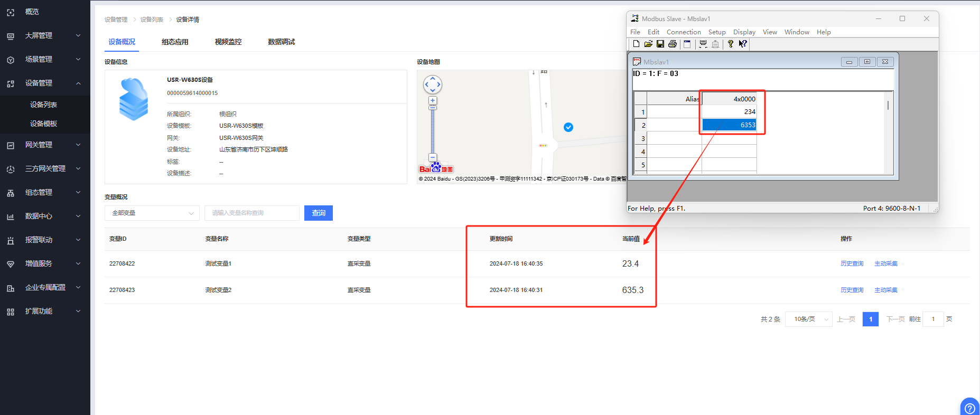The width and height of the screenshot is (980, 415).
Task: Click the blue location marker on map
Action: pyautogui.click(x=568, y=127)
